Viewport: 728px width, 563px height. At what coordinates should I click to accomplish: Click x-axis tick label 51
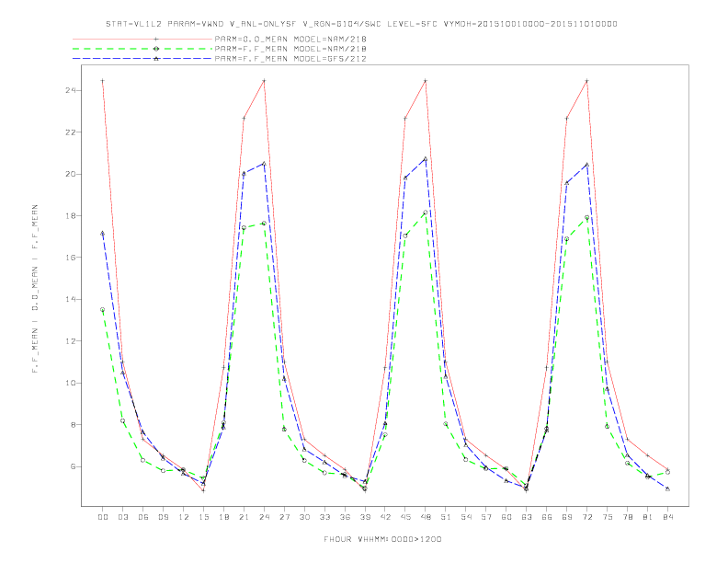446,517
